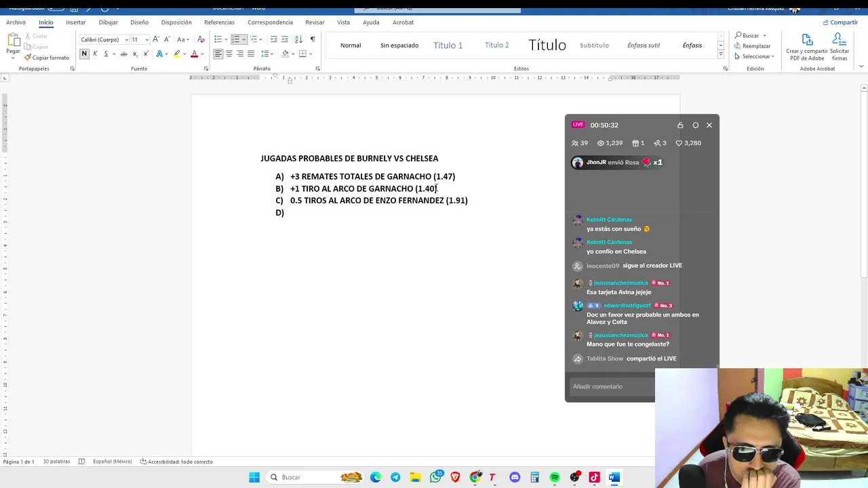
Task: Click borders icon
Action: [x=302, y=54]
